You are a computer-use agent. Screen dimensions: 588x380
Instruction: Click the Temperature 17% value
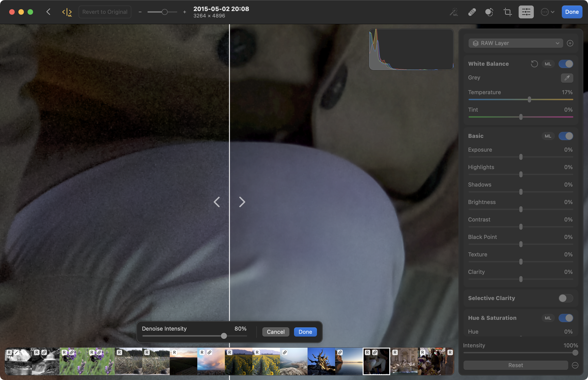pos(567,92)
